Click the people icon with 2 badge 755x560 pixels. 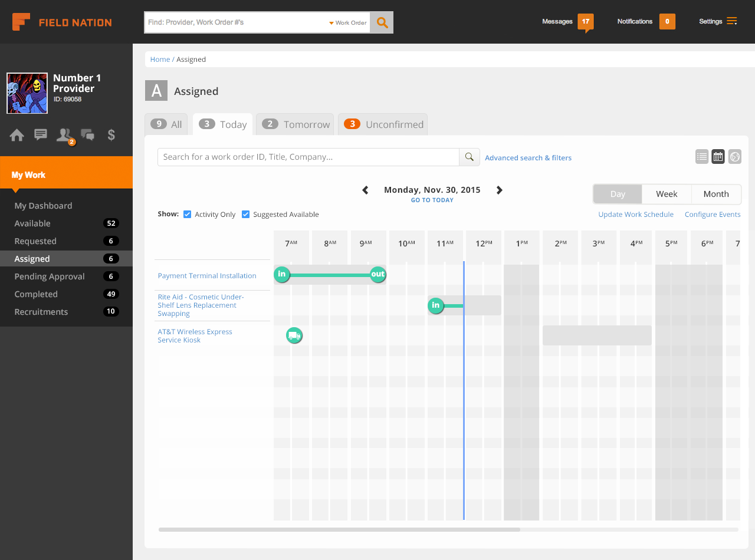click(65, 136)
